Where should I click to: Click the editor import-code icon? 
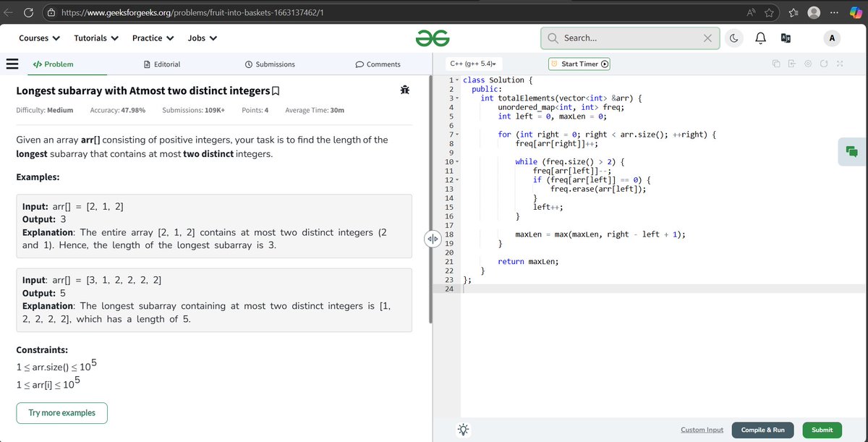point(792,64)
